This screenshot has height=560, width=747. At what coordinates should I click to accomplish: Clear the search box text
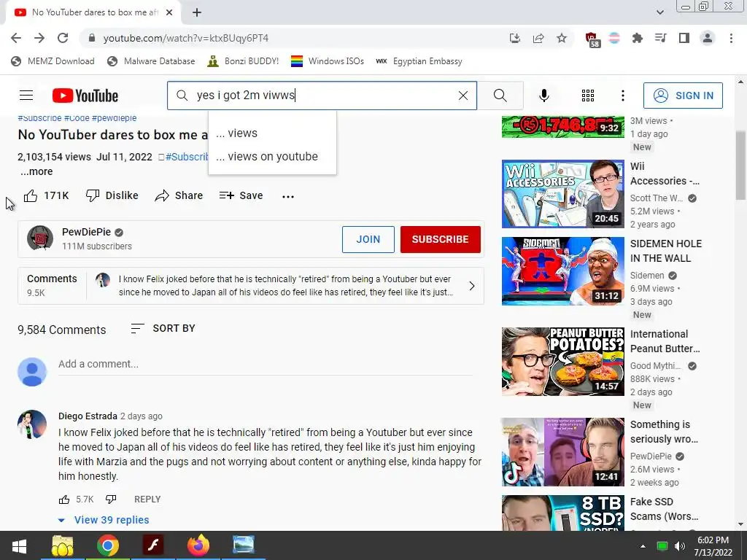point(463,96)
